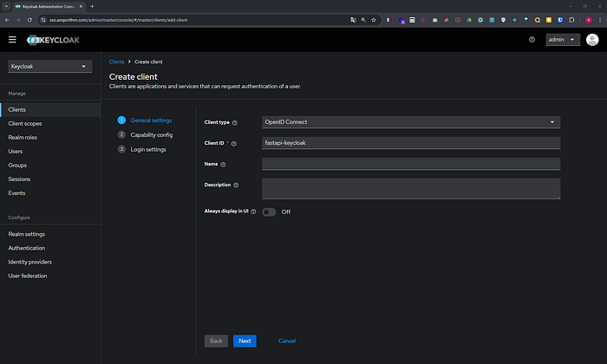This screenshot has width=607, height=364.
Task: Click the site information icon in address bar
Action: click(43, 20)
